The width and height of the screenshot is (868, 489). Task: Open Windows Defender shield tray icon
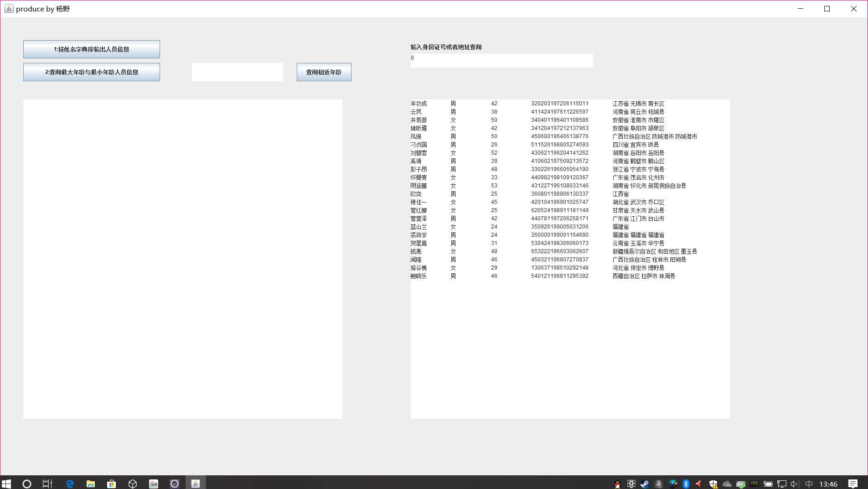[x=713, y=484]
